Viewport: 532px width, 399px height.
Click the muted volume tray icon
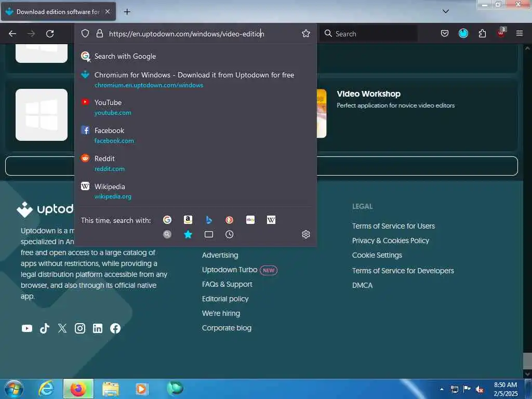(480, 390)
